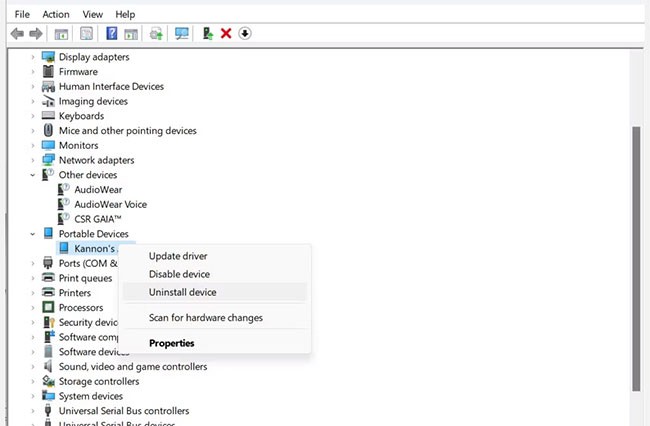
Task: Click the Monitors category icon
Action: [48, 145]
